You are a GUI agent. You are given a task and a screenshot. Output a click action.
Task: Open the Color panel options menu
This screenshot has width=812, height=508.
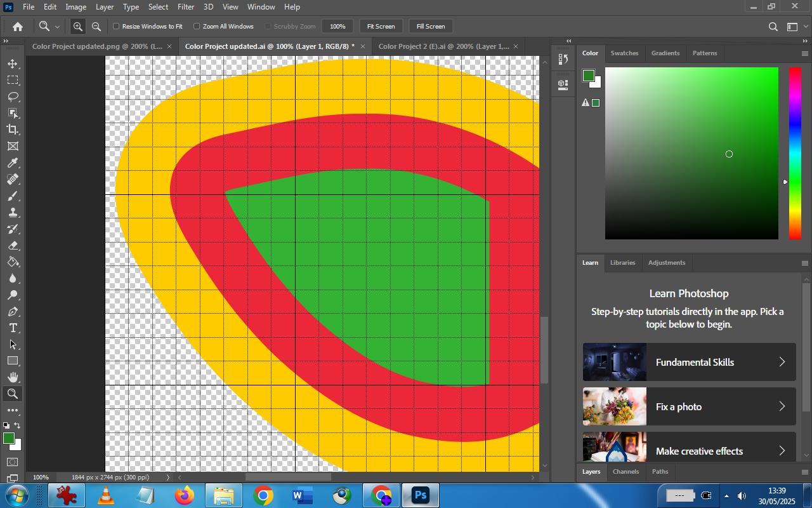tap(805, 53)
